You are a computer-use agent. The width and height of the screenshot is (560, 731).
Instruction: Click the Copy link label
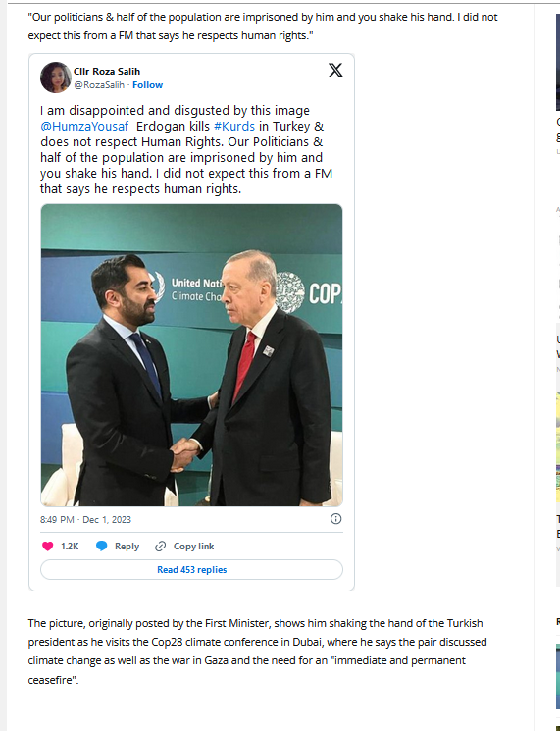[194, 547]
